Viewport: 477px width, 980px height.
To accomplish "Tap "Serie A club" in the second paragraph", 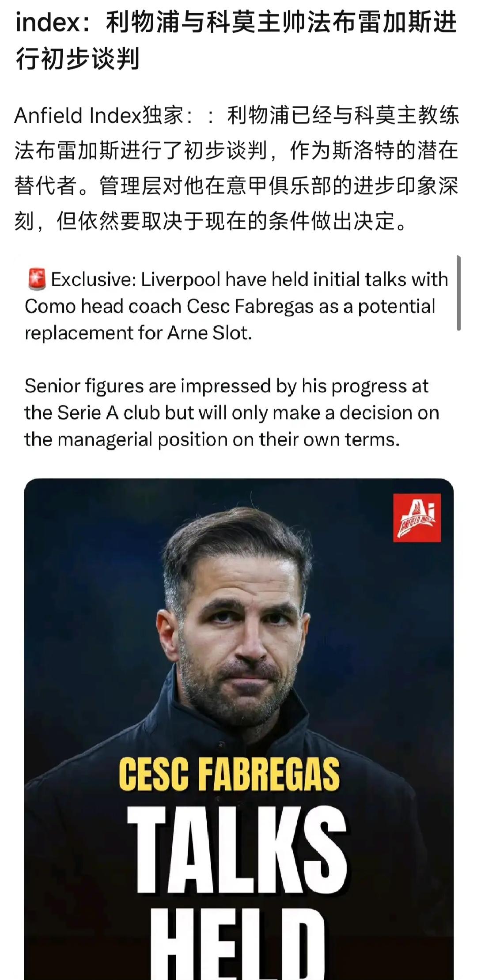I will click(109, 412).
